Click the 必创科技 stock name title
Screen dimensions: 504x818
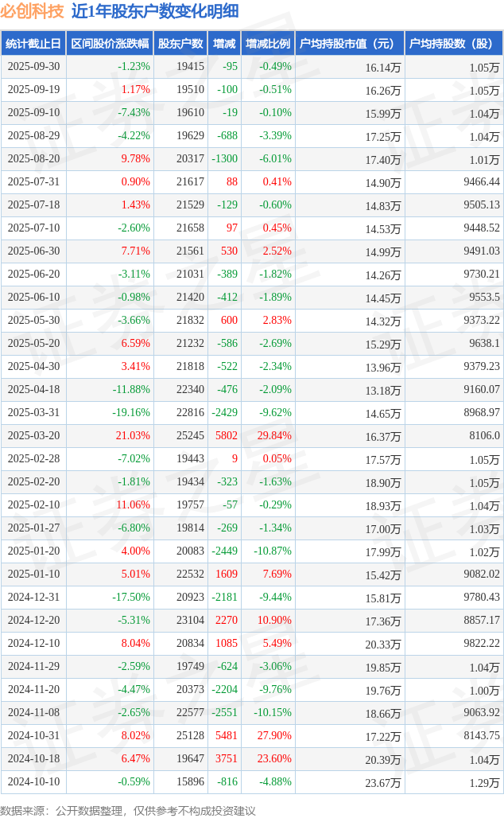point(33,11)
